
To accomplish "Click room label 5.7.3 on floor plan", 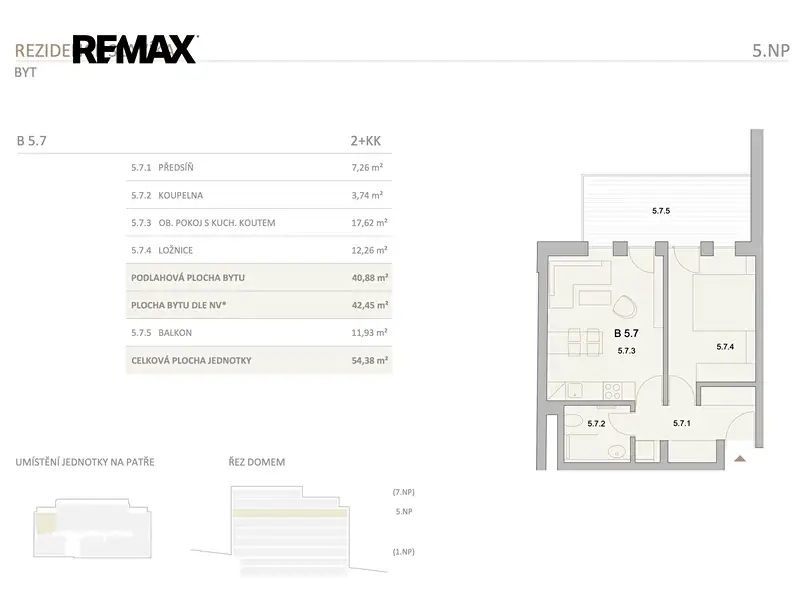I will coord(627,351).
